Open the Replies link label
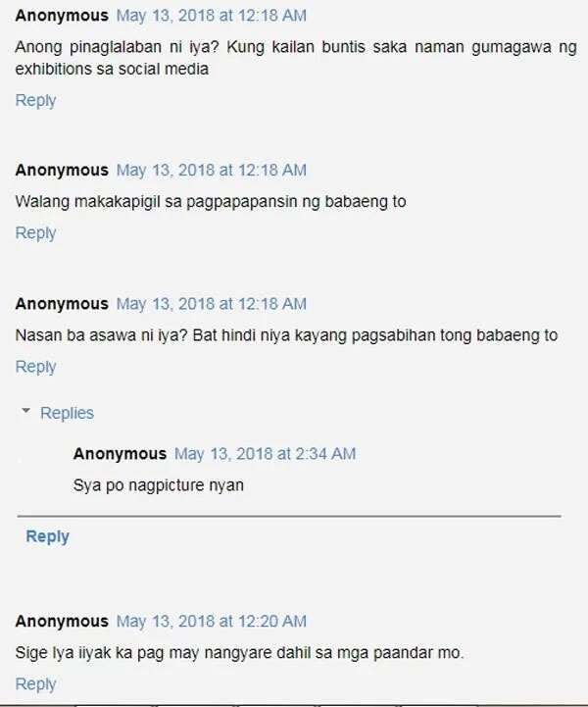 (x=67, y=413)
